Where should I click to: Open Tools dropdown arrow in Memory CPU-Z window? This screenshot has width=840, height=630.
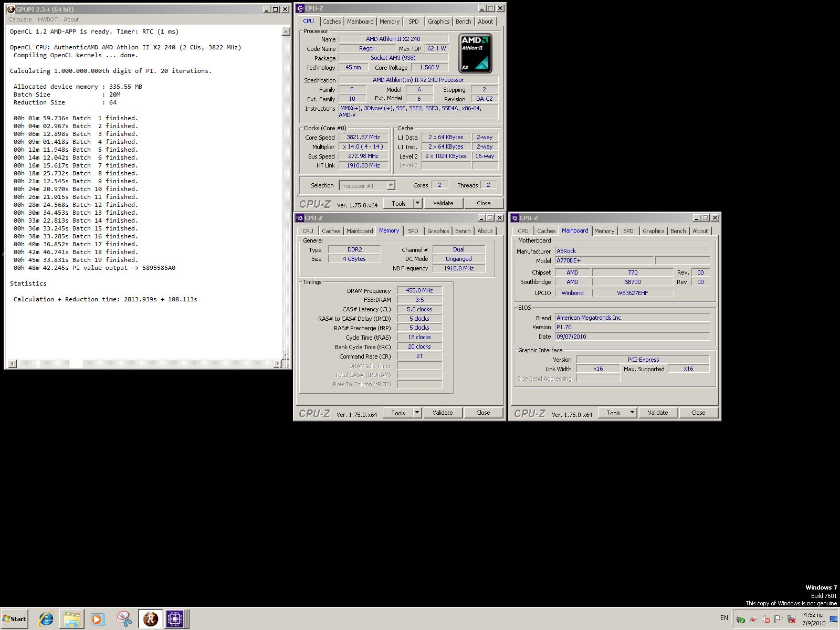(417, 413)
